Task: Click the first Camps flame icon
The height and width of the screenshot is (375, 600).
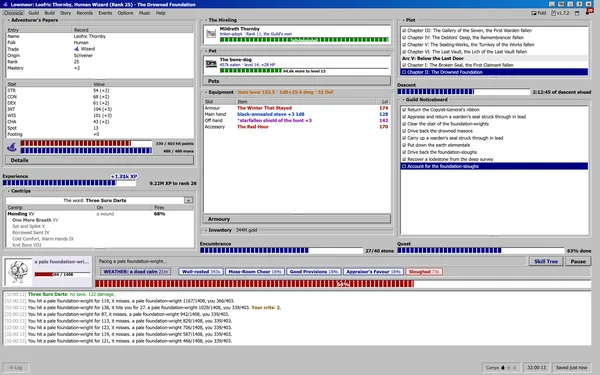Action: pos(503,367)
